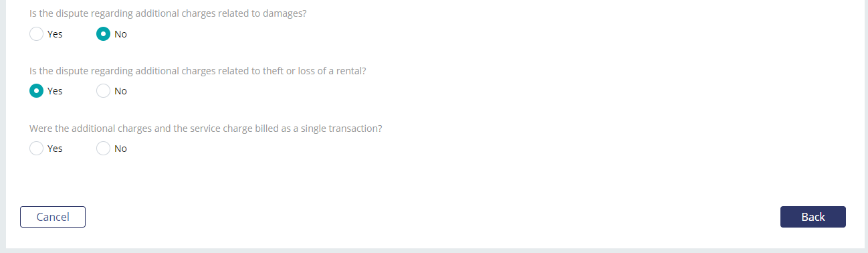The height and width of the screenshot is (253, 868).
Task: Click the gray page margin below the form
Action: click(434, 250)
